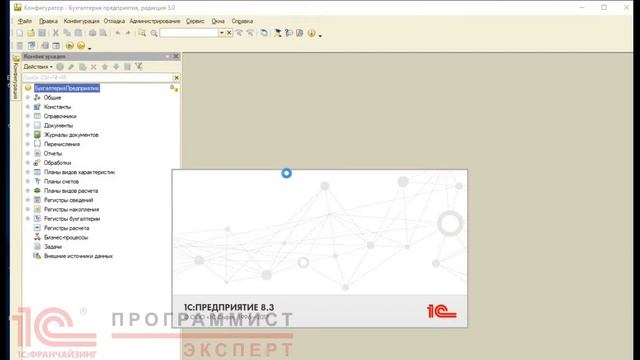Open the Действия dropdown menu
Image resolution: width=640 pixels, height=360 pixels.
click(x=38, y=67)
